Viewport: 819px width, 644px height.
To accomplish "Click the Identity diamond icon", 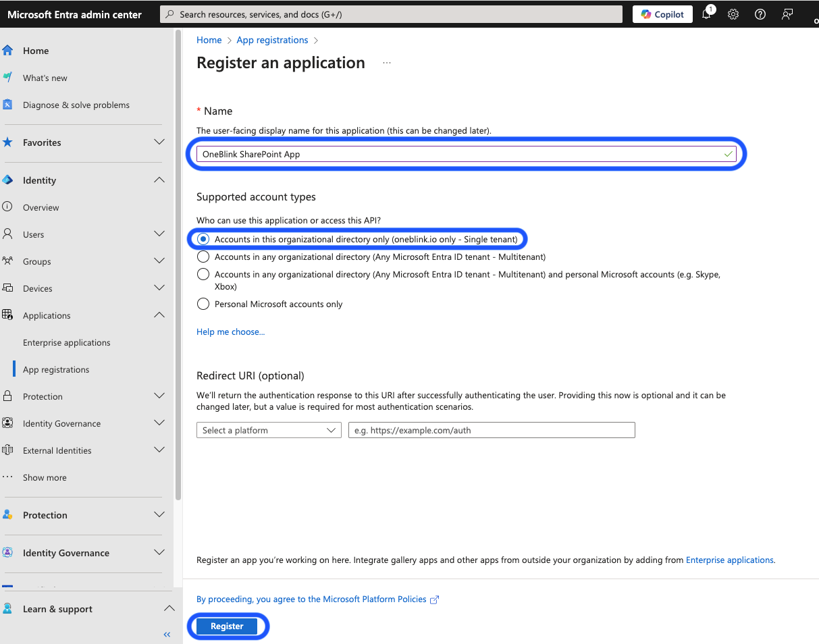I will [7, 180].
